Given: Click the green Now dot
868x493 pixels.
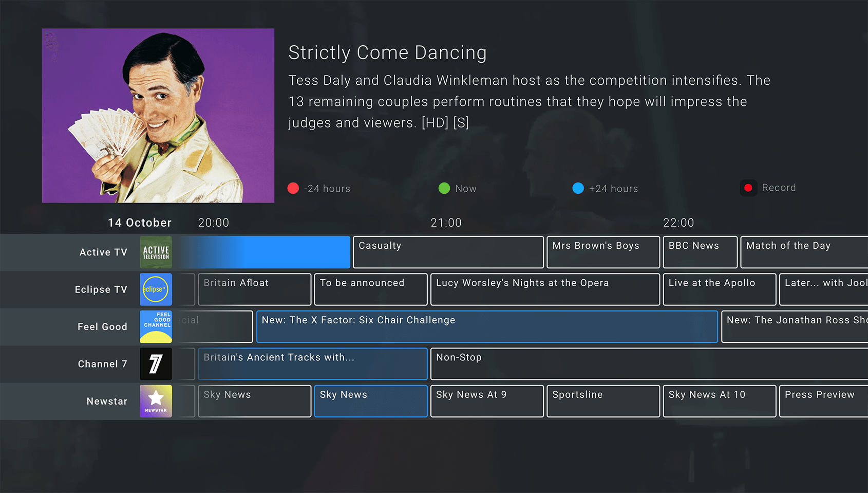Looking at the screenshot, I should pos(444,188).
